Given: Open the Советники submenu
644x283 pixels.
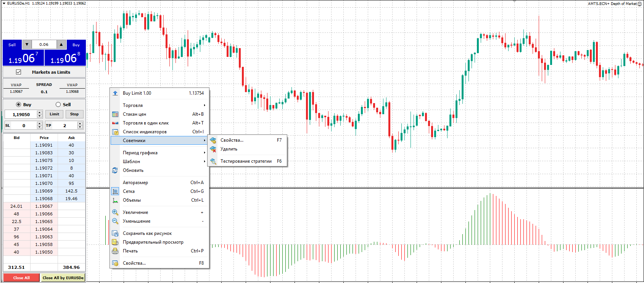Looking at the screenshot, I should tap(159, 141).
